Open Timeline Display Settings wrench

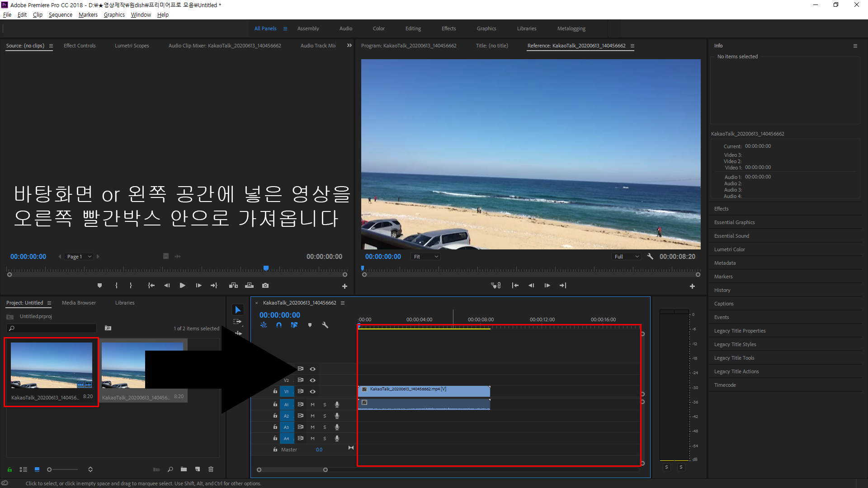(x=325, y=325)
